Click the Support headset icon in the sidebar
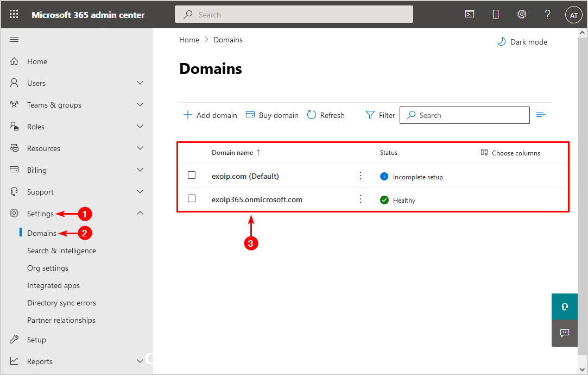Screen dimensions: 588x375 (14, 192)
